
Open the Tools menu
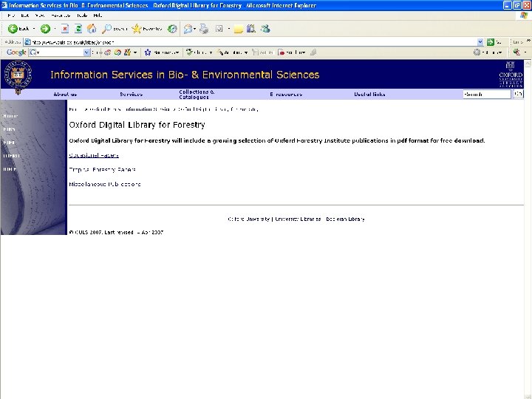tap(82, 16)
